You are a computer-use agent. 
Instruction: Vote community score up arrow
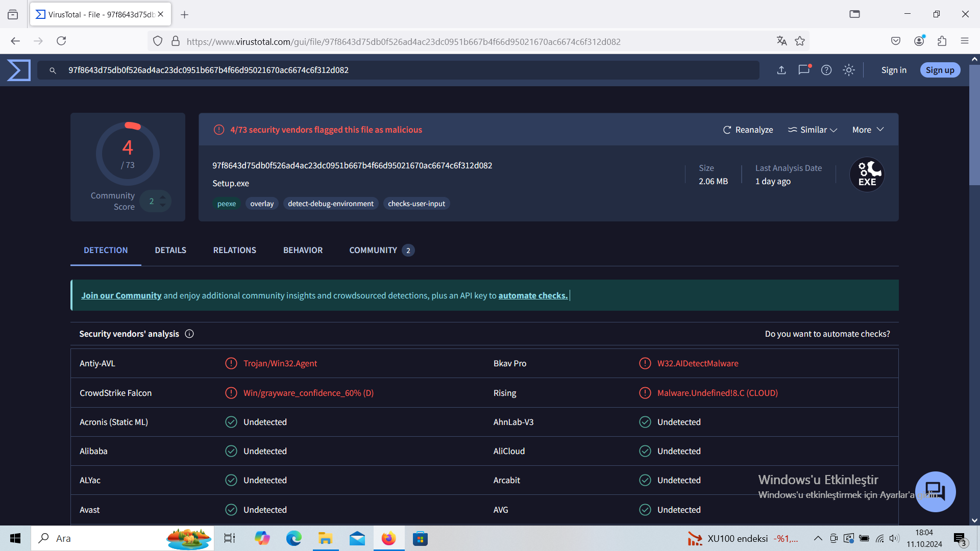tap(162, 197)
